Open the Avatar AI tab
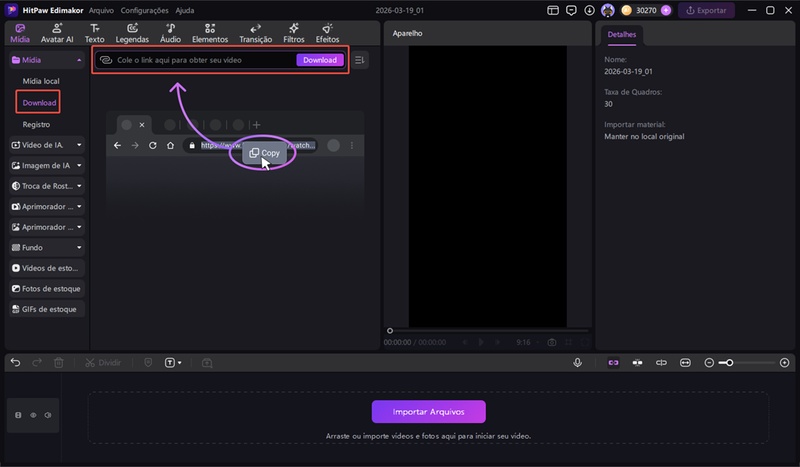Viewport: 800px width, 467px height. (57, 33)
